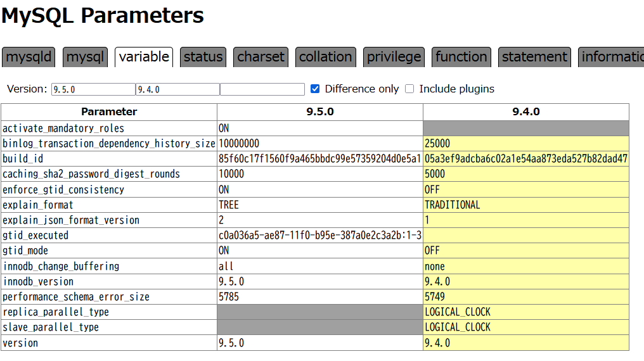Click the value 25000 in the 9.4.0 column
Image resolution: width=644 pixels, height=361 pixels.
(x=437, y=144)
